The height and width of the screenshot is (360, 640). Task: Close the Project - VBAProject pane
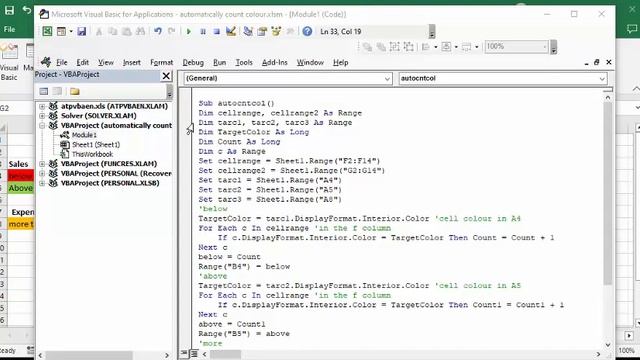coord(166,76)
